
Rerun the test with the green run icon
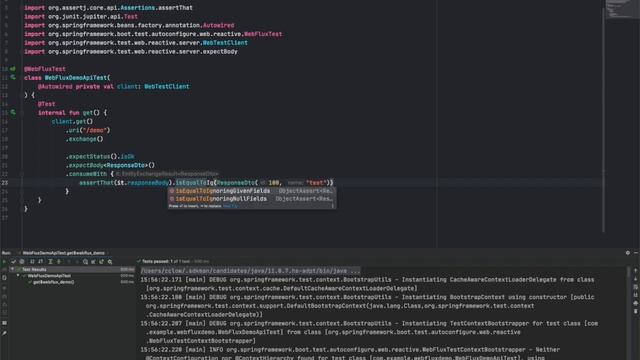click(4, 262)
